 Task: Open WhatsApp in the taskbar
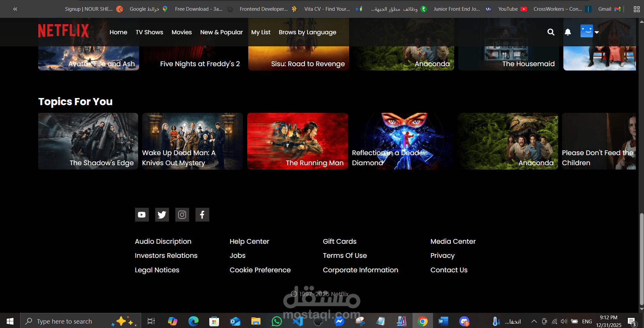(x=276, y=321)
